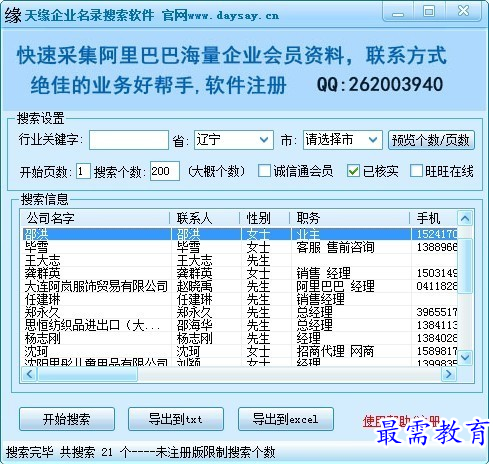Viewport: 498px width, 464px height.
Task: Click the 导出到excel button
Action: (286, 419)
